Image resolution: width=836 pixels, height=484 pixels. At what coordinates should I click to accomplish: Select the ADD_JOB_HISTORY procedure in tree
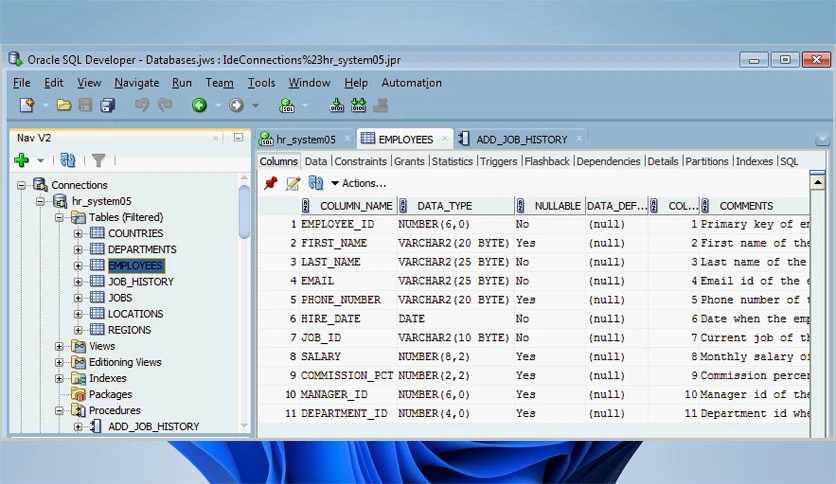(154, 426)
